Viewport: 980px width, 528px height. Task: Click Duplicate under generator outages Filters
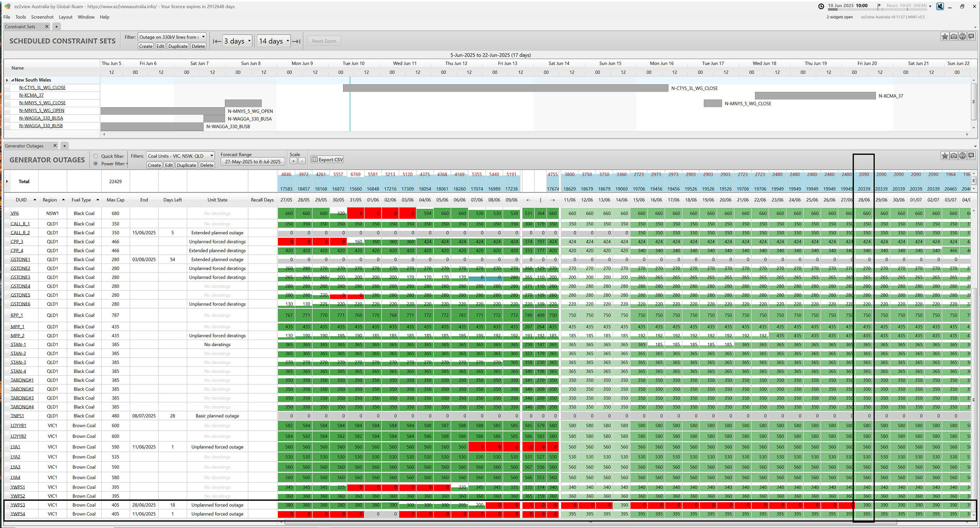click(x=186, y=165)
